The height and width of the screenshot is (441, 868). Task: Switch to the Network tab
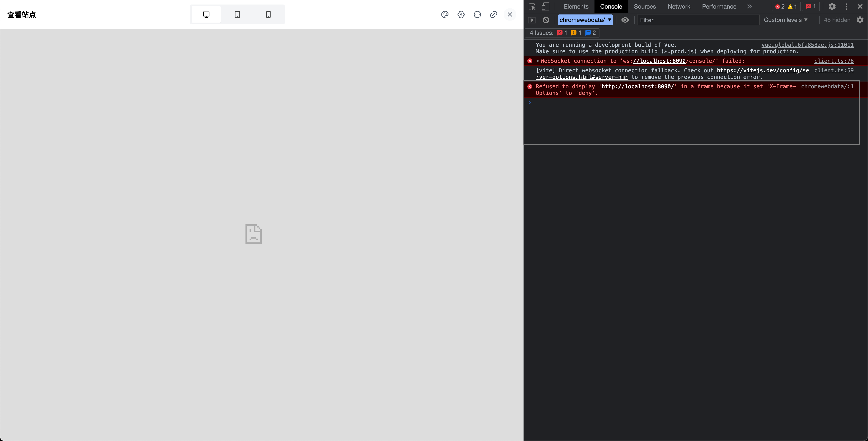tap(679, 6)
